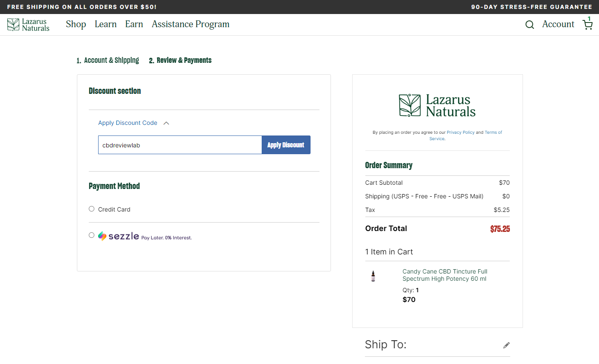Click the discount code input field
This screenshot has height=364, width=599.
[x=180, y=145]
